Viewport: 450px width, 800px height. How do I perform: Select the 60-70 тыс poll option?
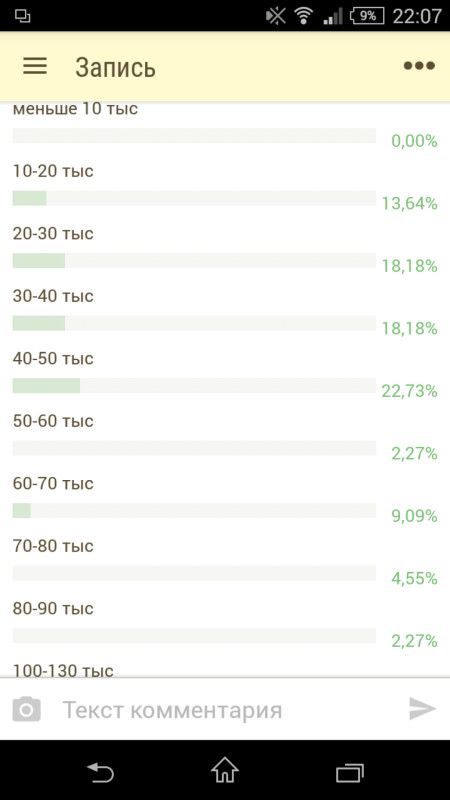coord(225,499)
